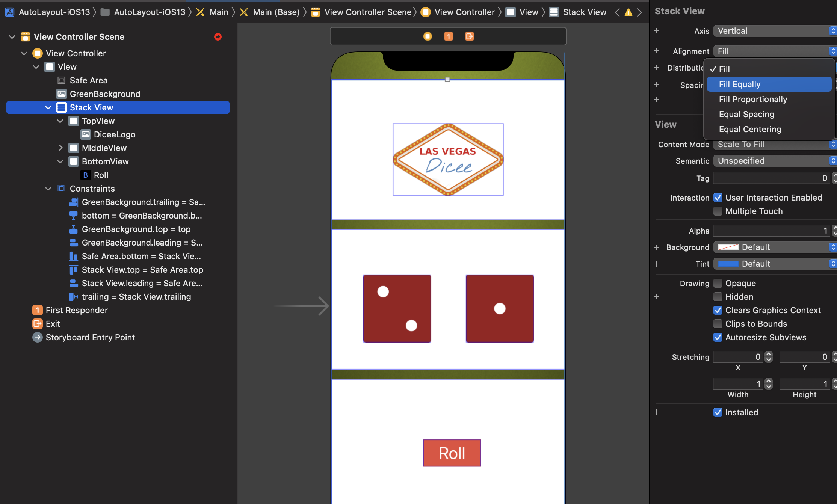
Task: Click the yellow warning triangle in jump bar
Action: point(628,12)
